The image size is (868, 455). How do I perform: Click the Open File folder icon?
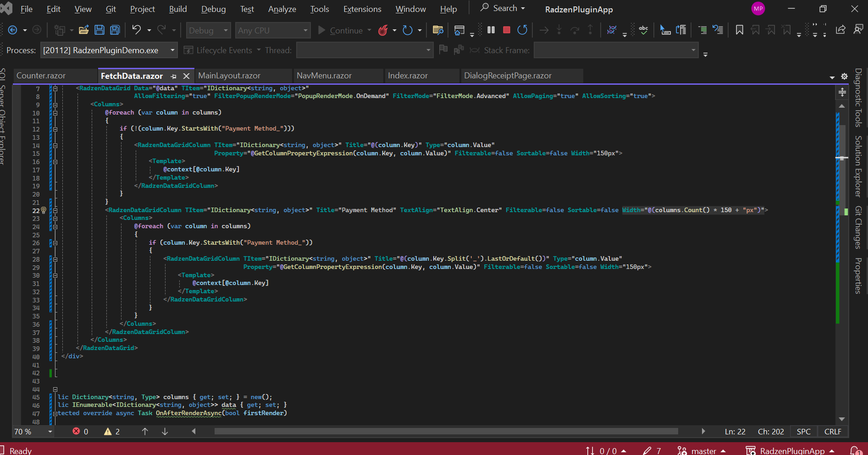[83, 30]
